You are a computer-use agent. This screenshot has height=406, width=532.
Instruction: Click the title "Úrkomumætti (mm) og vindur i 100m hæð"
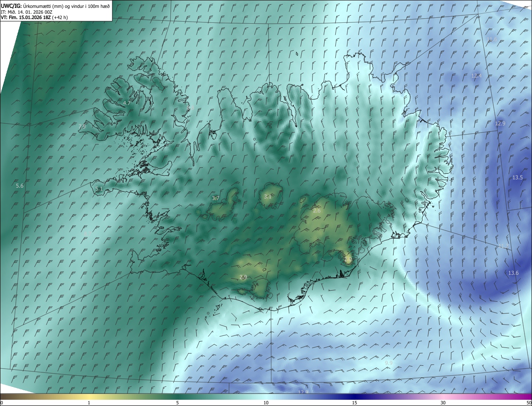pyautogui.click(x=66, y=6)
